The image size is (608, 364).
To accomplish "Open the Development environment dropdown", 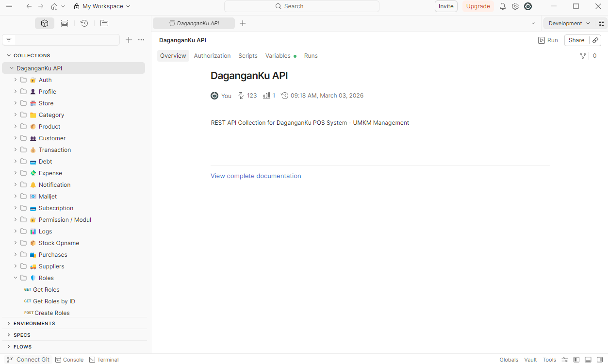I will tap(569, 23).
